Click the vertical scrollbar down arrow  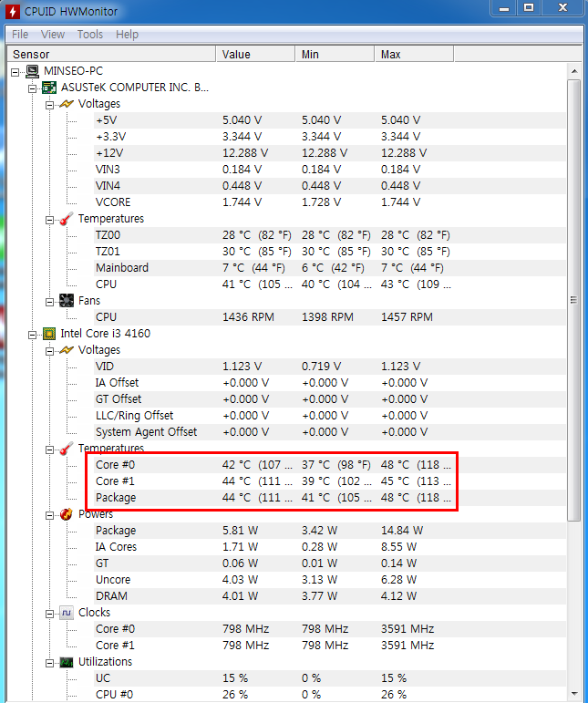point(574,693)
